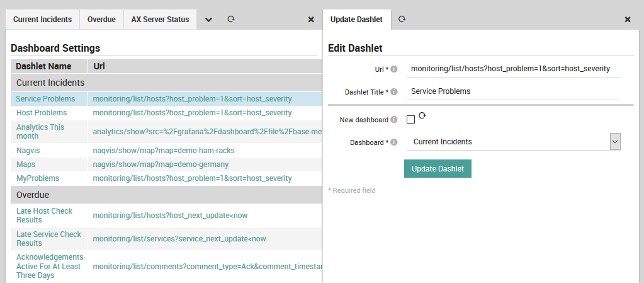Open the Dashboard dropdown showing Current Incidents
Image resolution: width=644 pixels, height=283 pixels.
[x=513, y=142]
